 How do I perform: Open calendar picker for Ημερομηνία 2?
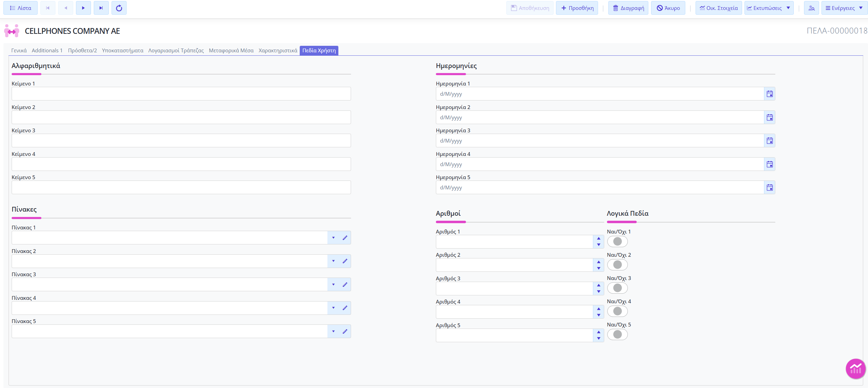tap(769, 117)
